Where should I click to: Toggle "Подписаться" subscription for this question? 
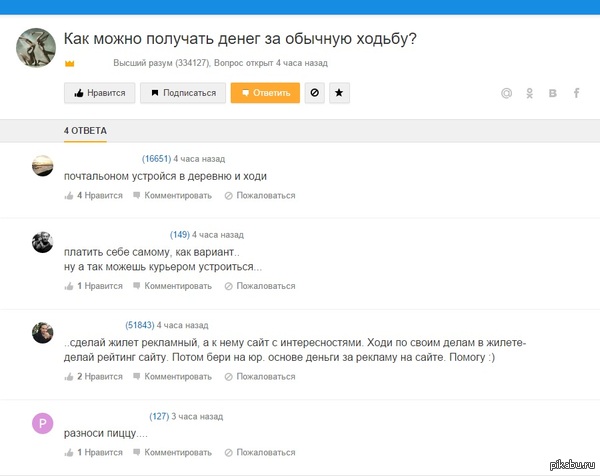(183, 93)
